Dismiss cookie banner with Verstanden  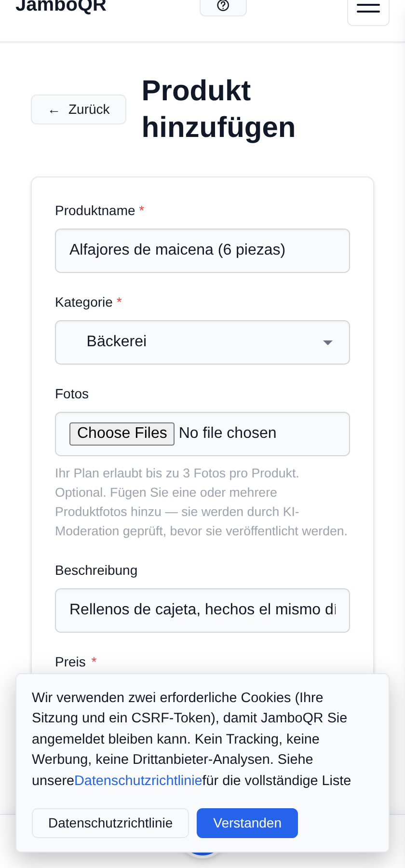click(247, 823)
